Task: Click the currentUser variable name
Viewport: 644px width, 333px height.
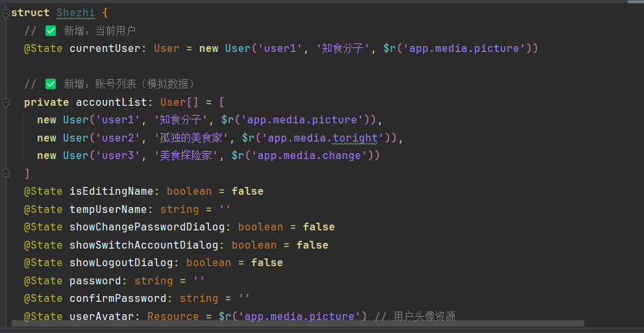Action: click(x=105, y=49)
